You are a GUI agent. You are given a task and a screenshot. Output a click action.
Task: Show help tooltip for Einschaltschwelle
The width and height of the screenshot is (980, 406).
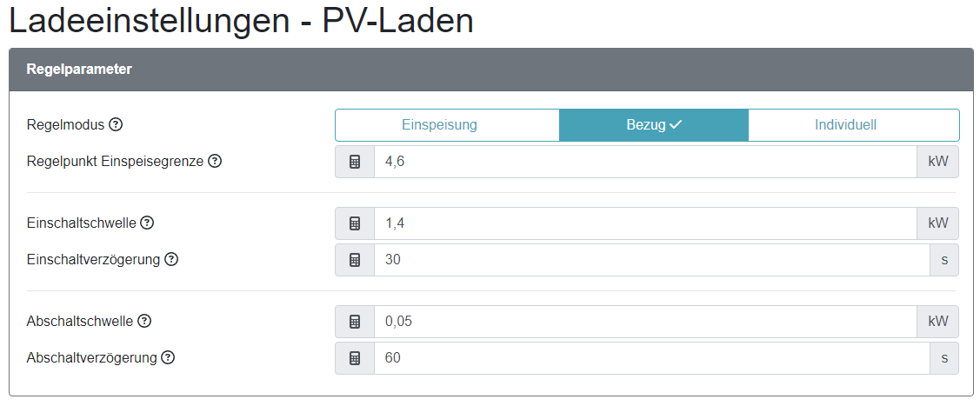[x=147, y=223]
